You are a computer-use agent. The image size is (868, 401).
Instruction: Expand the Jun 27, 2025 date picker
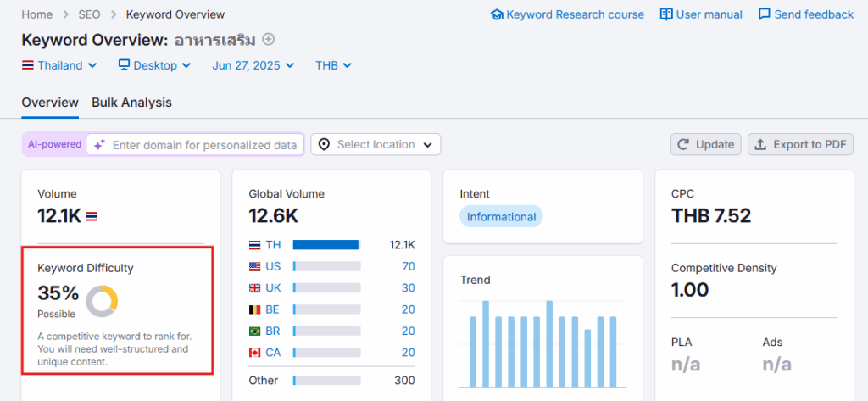click(253, 65)
